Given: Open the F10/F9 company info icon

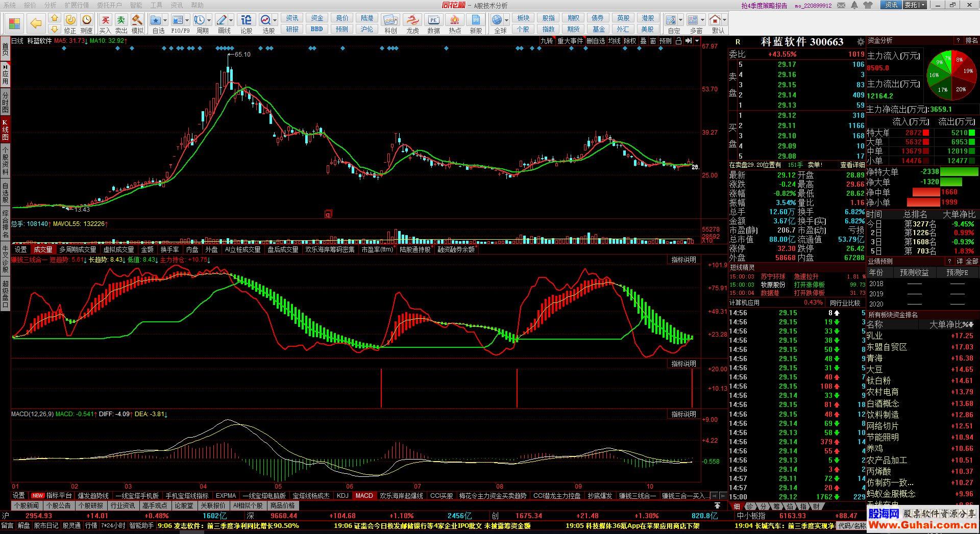Looking at the screenshot, I should (178, 20).
